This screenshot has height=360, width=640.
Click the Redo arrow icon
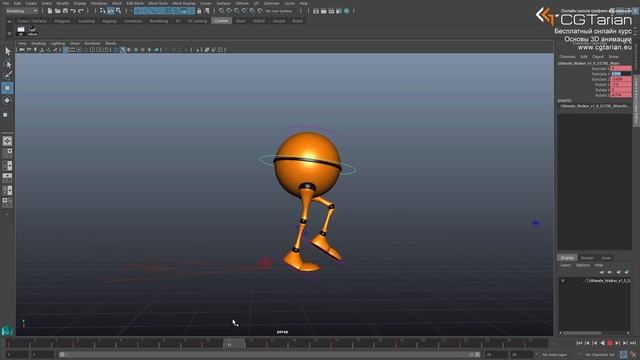pyautogui.click(x=81, y=11)
